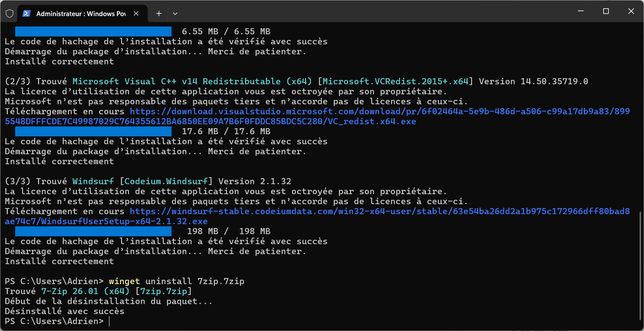Click "winget" in the uninstall command

click(x=125, y=281)
